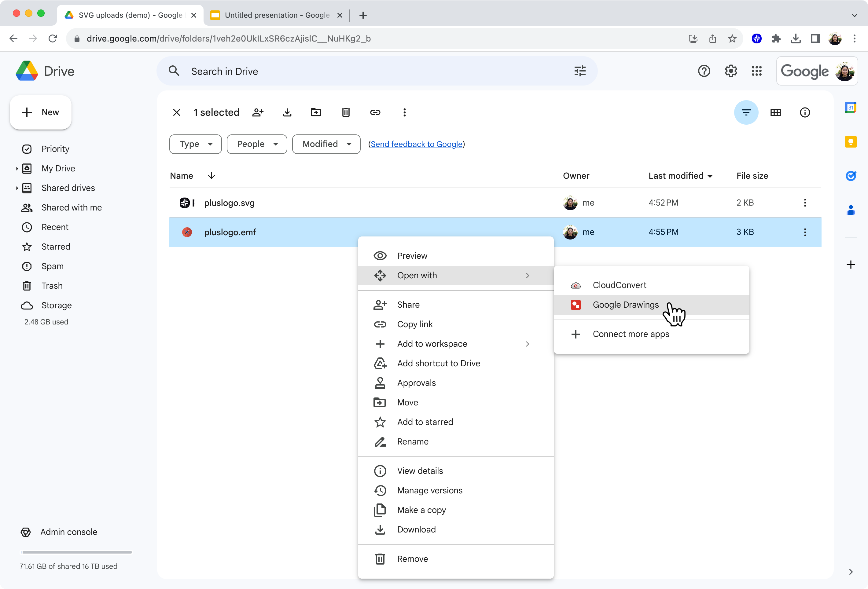Toggle the filter chips button
868x589 pixels.
[746, 112]
